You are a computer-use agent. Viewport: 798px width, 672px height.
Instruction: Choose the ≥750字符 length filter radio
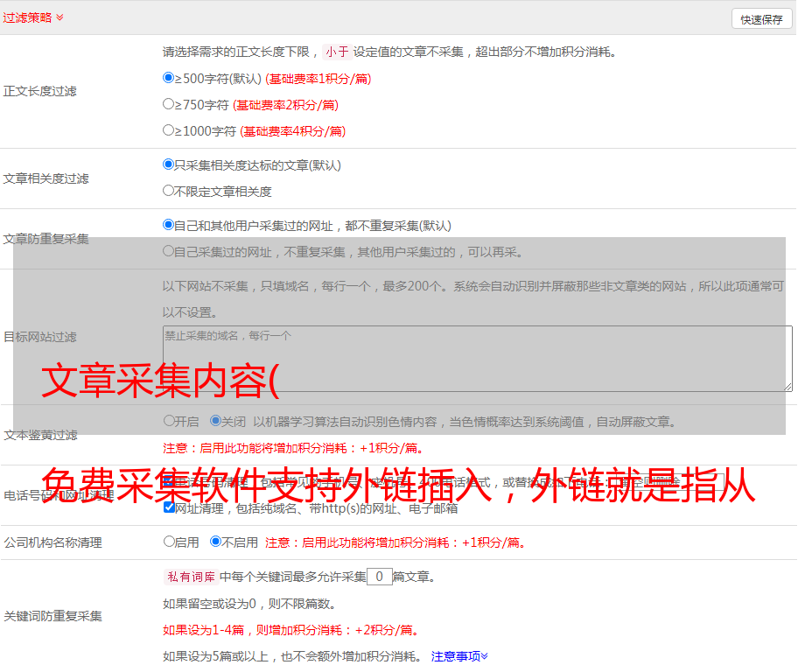pyautogui.click(x=169, y=104)
